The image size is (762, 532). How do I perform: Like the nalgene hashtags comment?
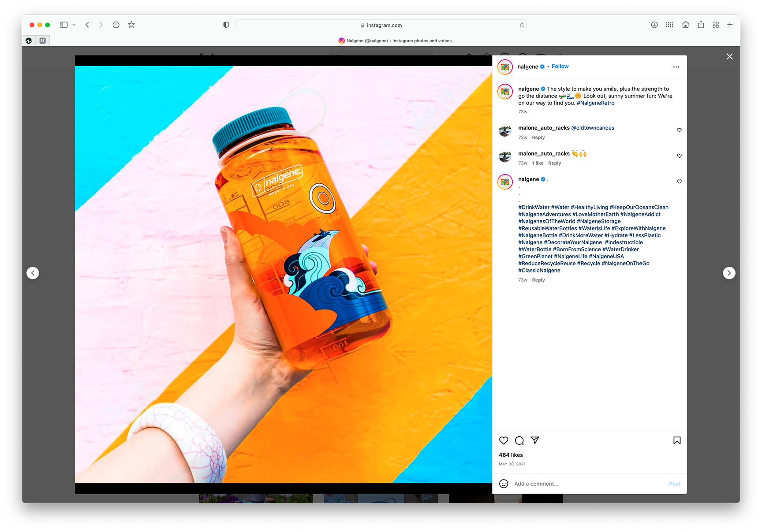[679, 181]
